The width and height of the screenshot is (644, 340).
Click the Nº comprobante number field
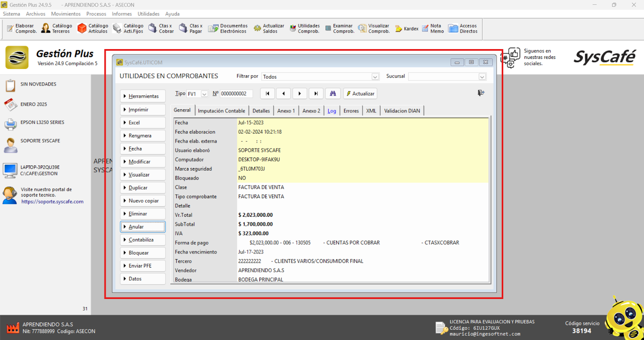(x=236, y=93)
